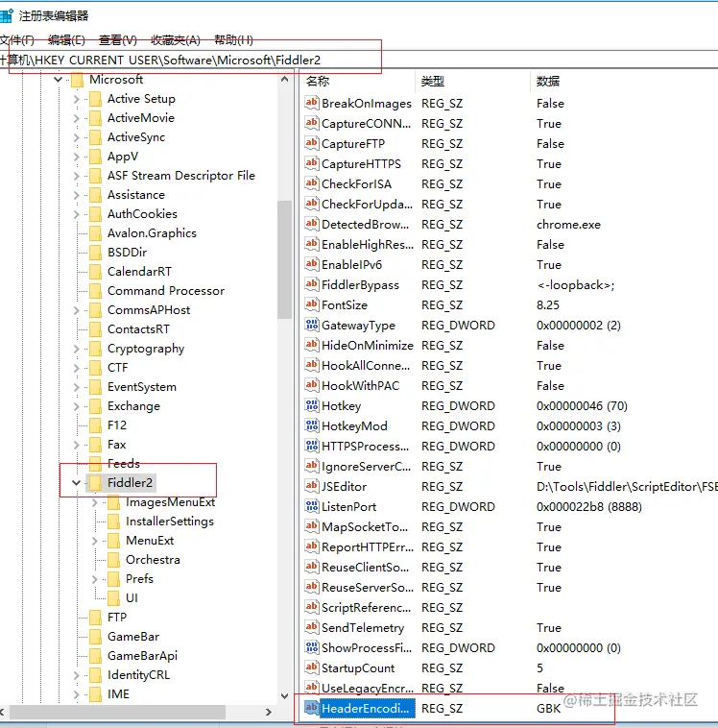Viewport: 718px width, 728px height.
Task: Click the Hotkey DWORD value icon
Action: pyautogui.click(x=311, y=405)
